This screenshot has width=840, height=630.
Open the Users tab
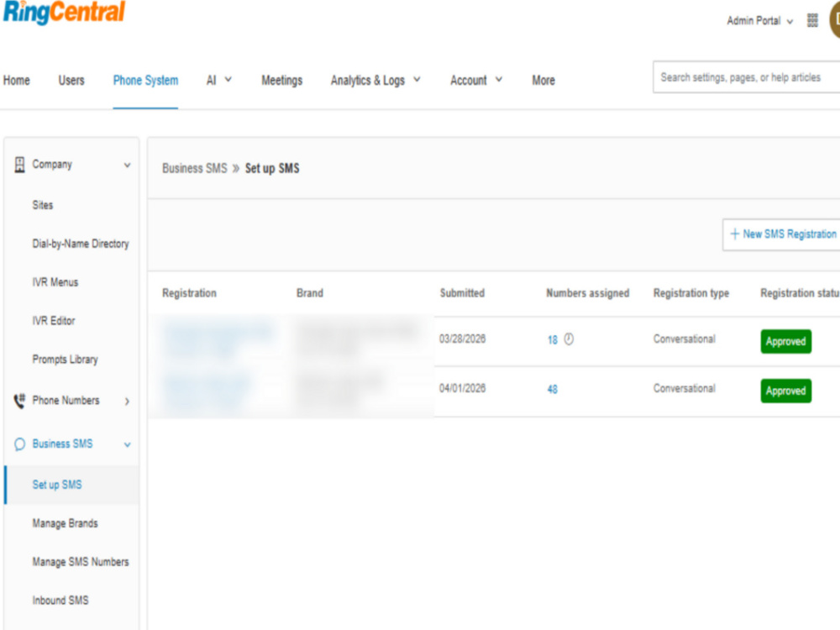click(x=71, y=81)
